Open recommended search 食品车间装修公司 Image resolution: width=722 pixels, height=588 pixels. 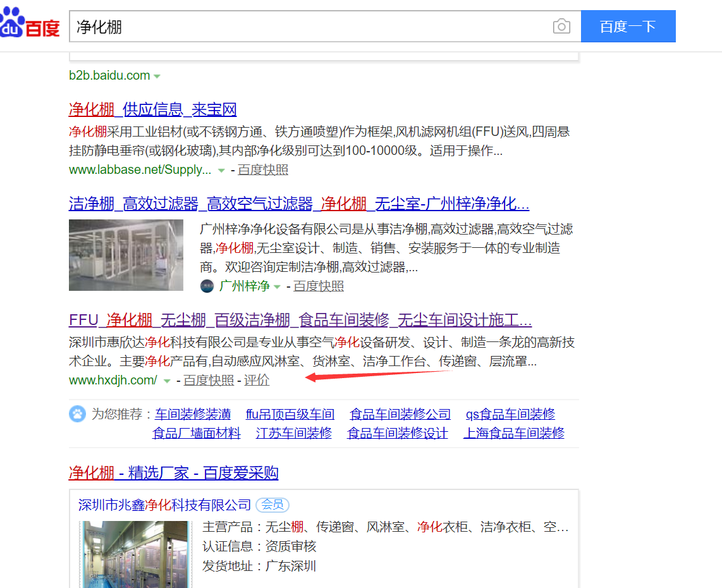coord(400,414)
